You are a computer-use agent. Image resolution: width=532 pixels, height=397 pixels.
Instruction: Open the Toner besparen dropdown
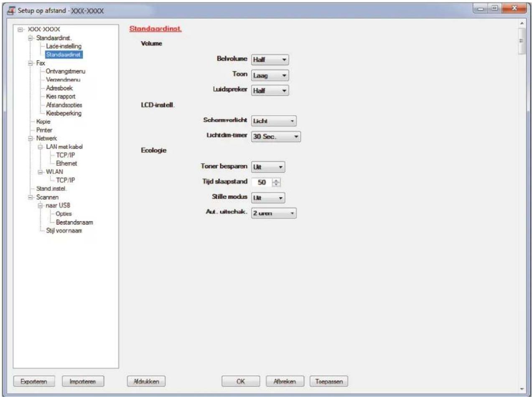268,167
